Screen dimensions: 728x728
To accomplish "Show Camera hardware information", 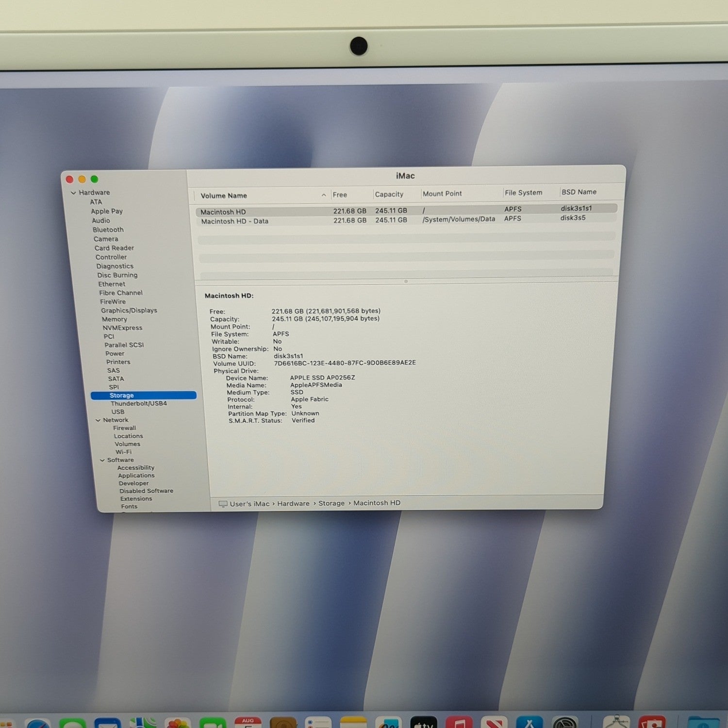I will point(106,239).
